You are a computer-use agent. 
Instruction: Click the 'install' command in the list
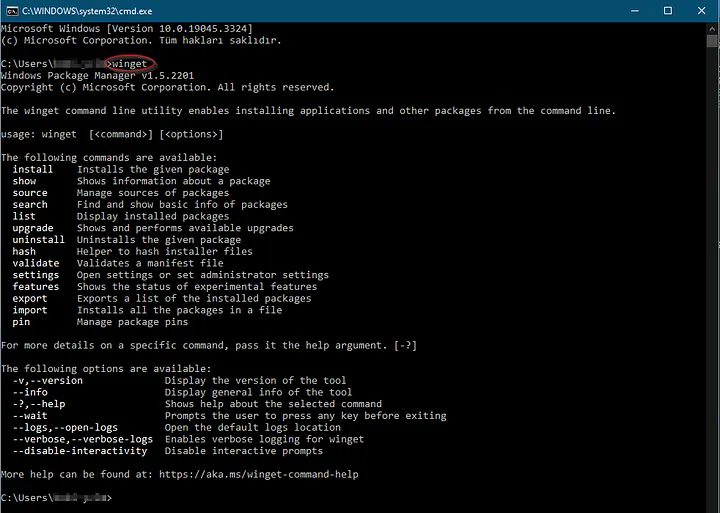33,170
